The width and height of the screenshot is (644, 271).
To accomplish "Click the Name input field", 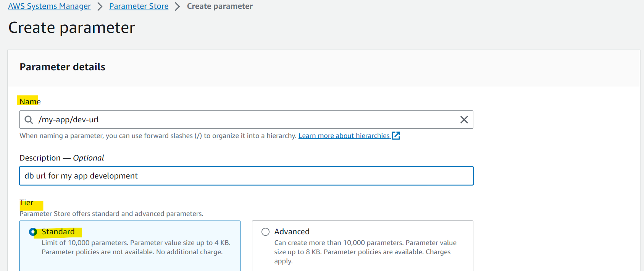I will coord(246,120).
